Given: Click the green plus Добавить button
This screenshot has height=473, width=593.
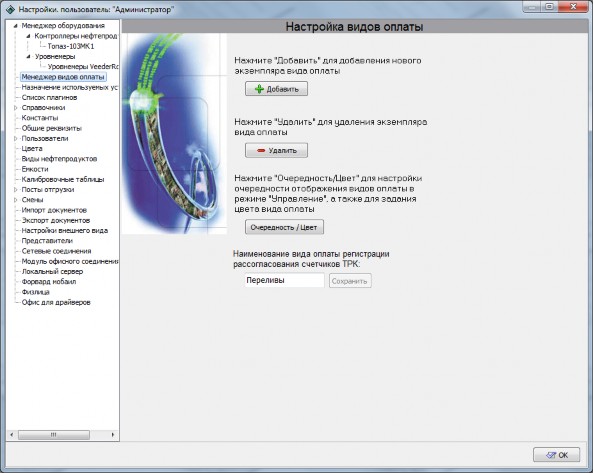Looking at the screenshot, I should pos(276,89).
